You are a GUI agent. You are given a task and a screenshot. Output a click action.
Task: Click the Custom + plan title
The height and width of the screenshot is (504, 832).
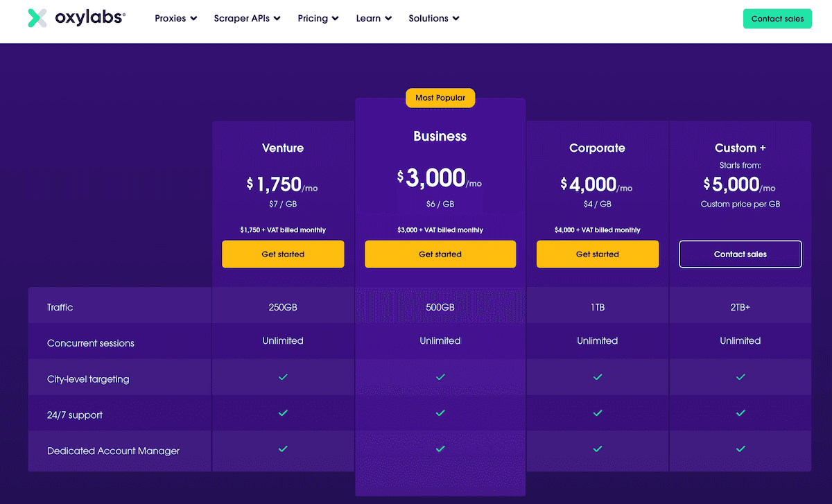pyautogui.click(x=740, y=148)
